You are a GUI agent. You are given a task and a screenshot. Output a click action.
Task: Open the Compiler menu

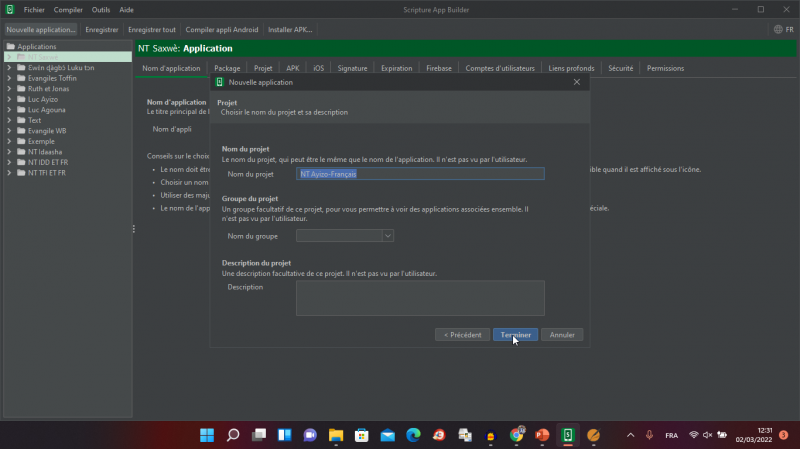pyautogui.click(x=68, y=9)
